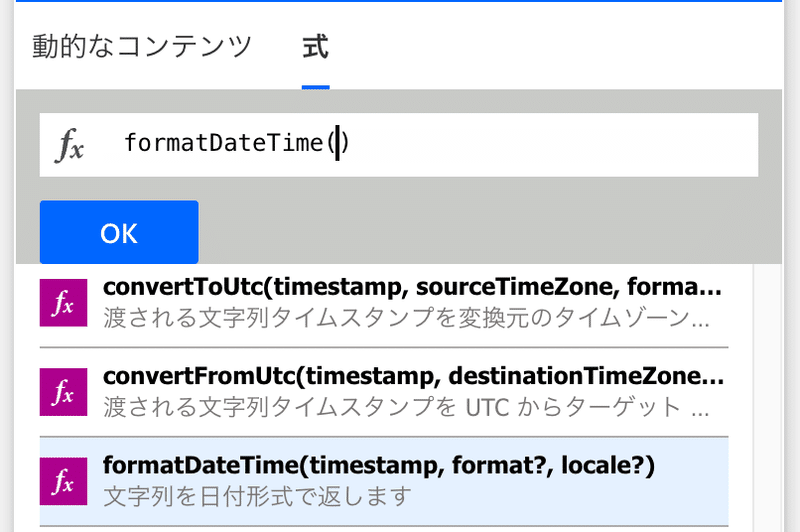
Task: Click the closing parenthesis in the expression
Action: [345, 142]
